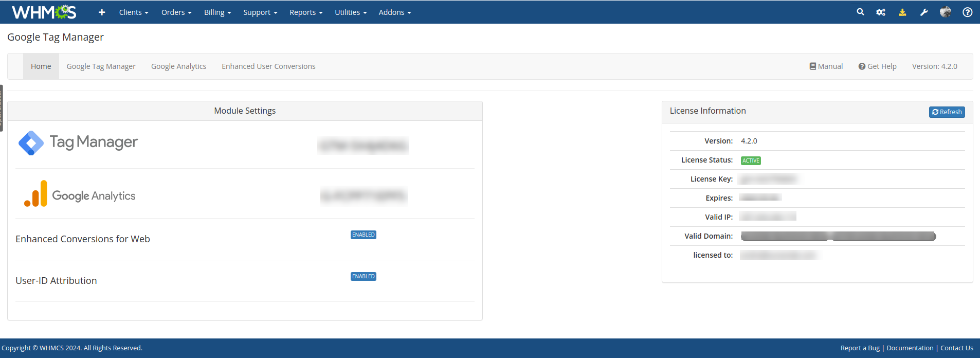Click the License Information heading

707,111
